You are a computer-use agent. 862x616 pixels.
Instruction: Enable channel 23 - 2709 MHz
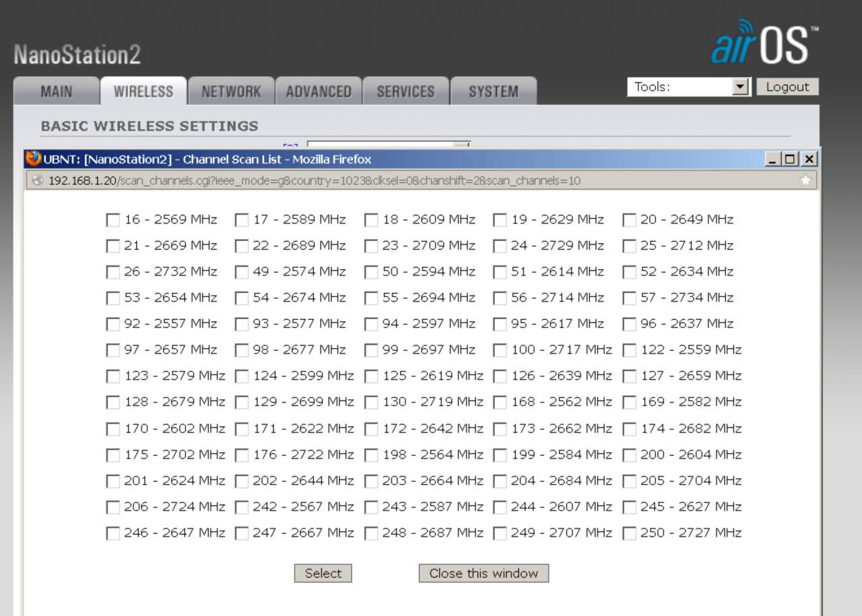click(x=370, y=246)
